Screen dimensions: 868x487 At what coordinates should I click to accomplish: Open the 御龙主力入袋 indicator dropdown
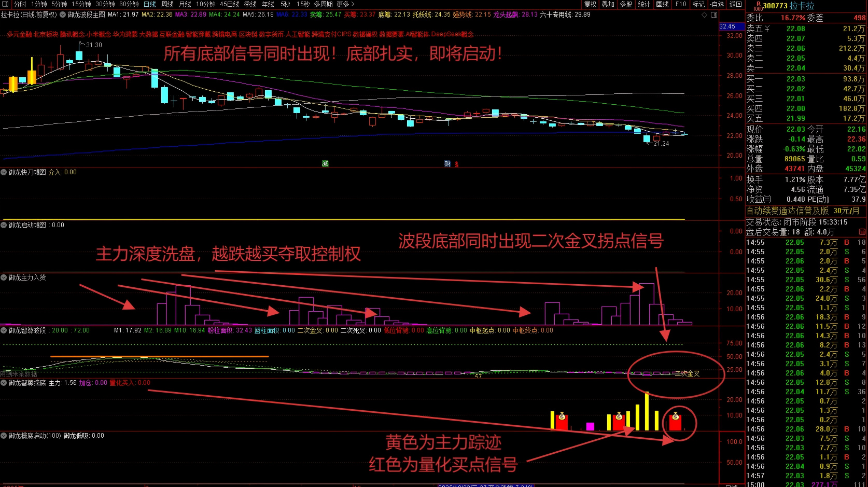pyautogui.click(x=4, y=278)
